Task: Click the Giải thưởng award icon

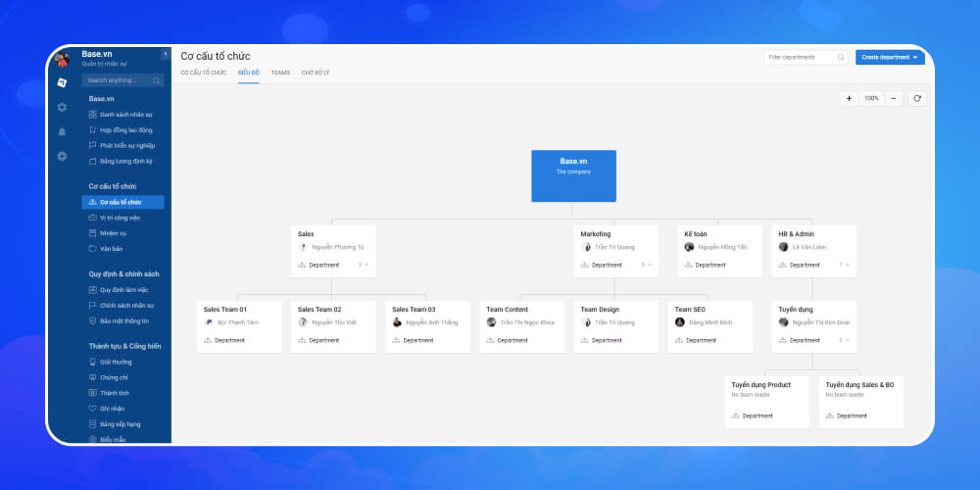Action: pyautogui.click(x=92, y=362)
